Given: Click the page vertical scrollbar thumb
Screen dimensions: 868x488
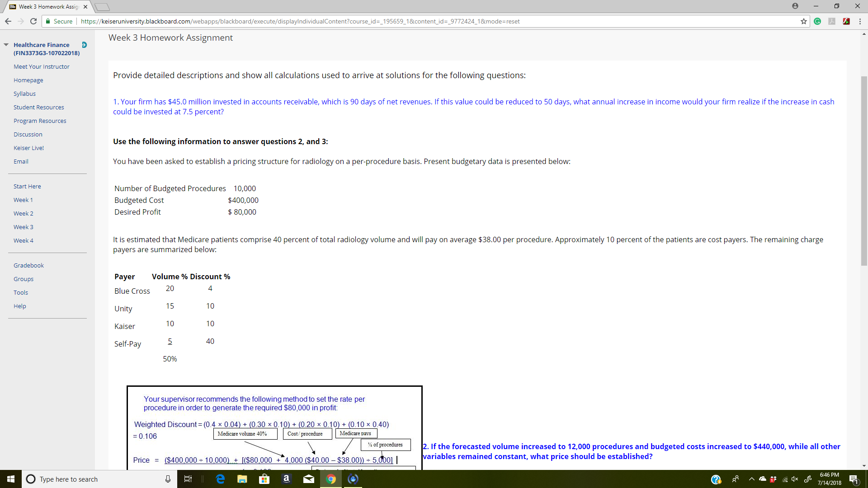Looking at the screenshot, I should pos(864,172).
